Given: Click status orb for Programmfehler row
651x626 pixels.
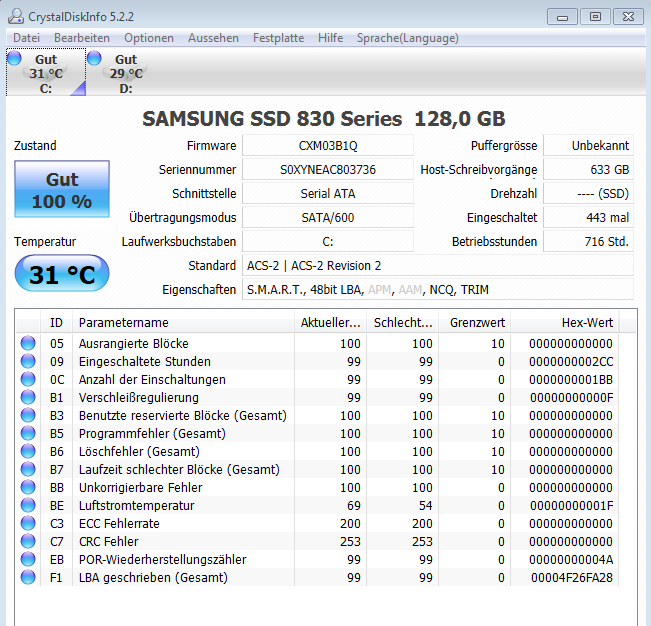Looking at the screenshot, I should coord(28,433).
